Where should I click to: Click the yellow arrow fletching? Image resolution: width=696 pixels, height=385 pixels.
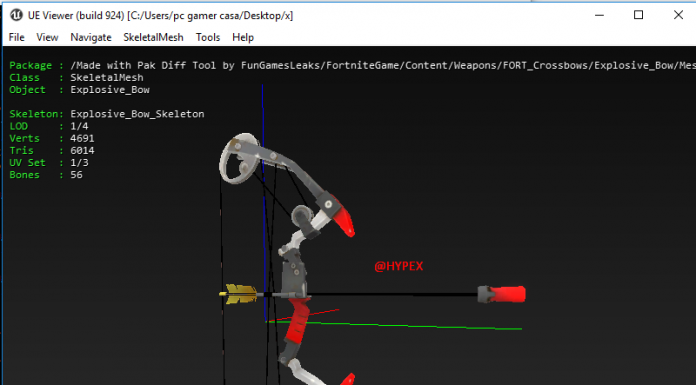pyautogui.click(x=240, y=294)
